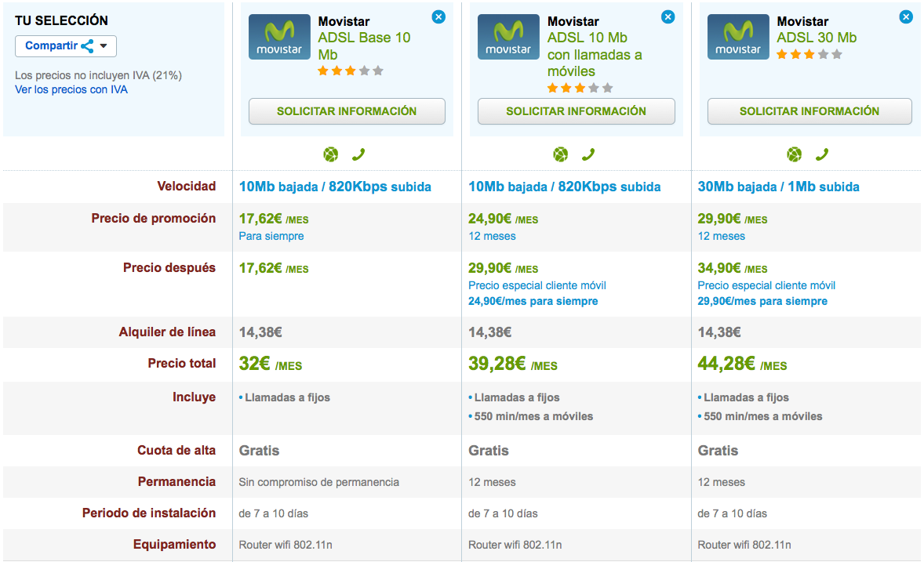Click 'Los precios no incluyen IVA (21%)' note
This screenshot has width=924, height=562.
(98, 75)
